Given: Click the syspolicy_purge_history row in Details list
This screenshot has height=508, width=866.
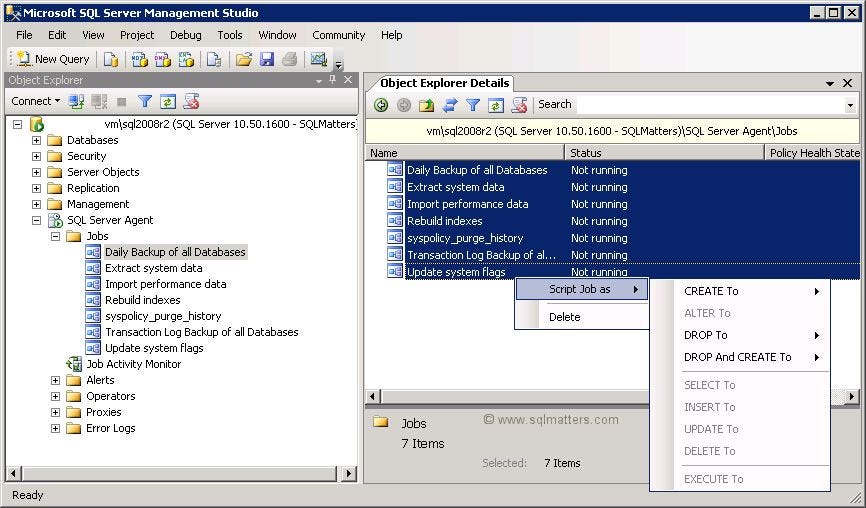Looking at the screenshot, I should coord(623,238).
